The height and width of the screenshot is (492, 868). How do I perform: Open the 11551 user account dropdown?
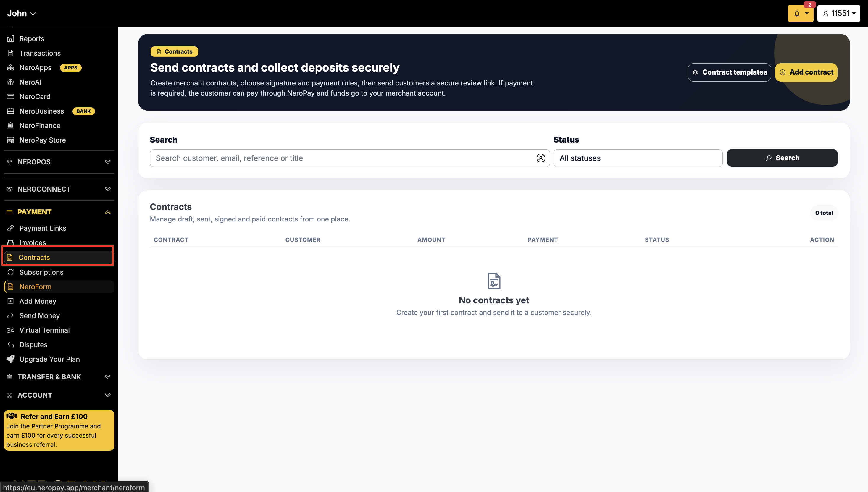[839, 14]
